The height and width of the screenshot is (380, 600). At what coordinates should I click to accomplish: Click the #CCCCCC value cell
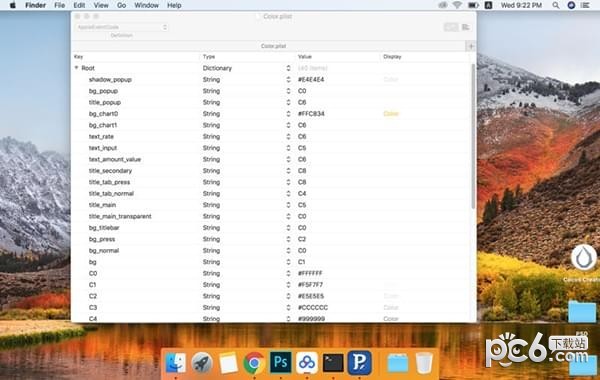coord(313,307)
